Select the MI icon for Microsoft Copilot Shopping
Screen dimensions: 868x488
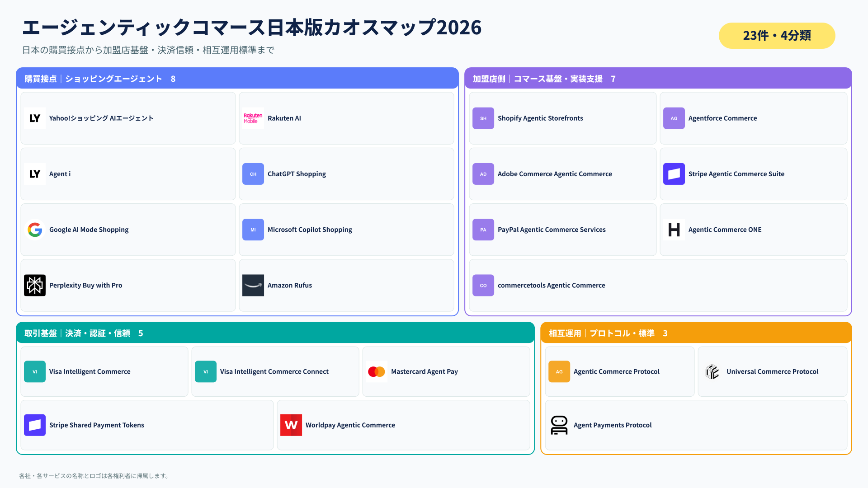coord(253,230)
